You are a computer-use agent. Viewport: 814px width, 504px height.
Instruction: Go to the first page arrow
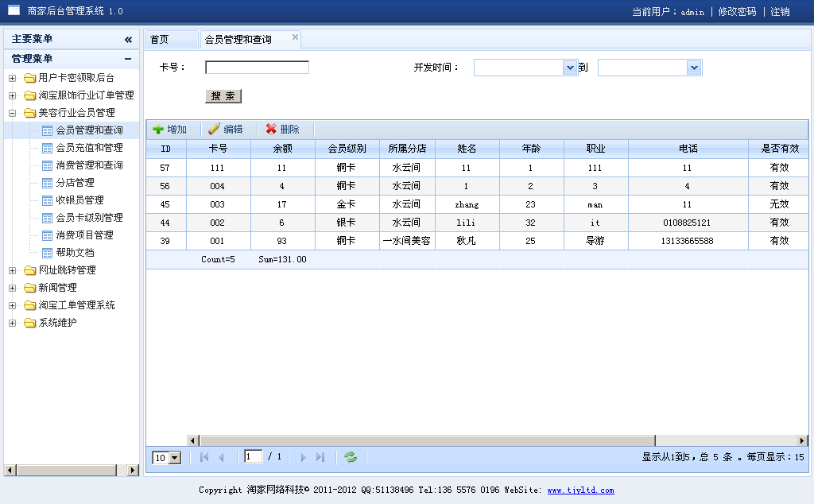(x=204, y=457)
